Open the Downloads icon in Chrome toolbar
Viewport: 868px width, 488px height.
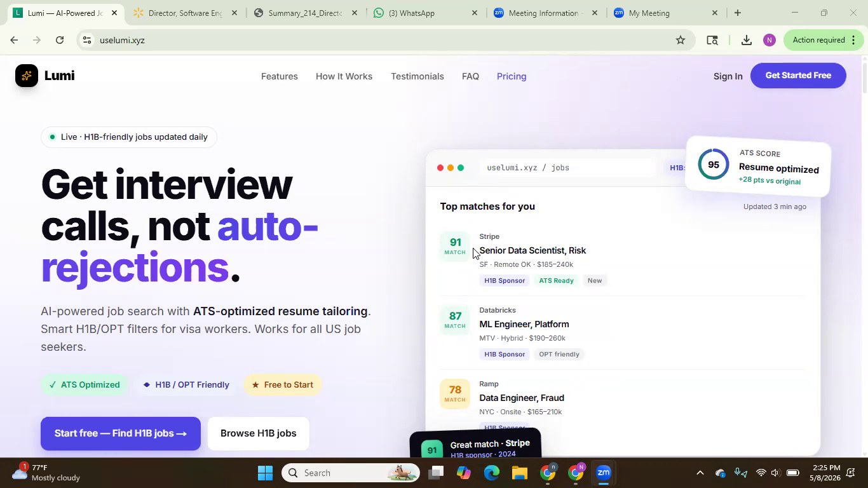(x=747, y=40)
